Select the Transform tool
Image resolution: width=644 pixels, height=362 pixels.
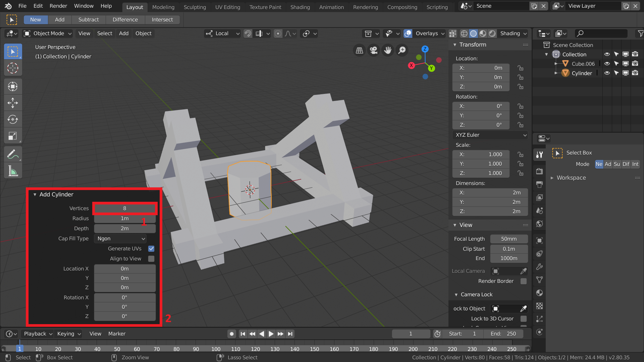pos(13,86)
